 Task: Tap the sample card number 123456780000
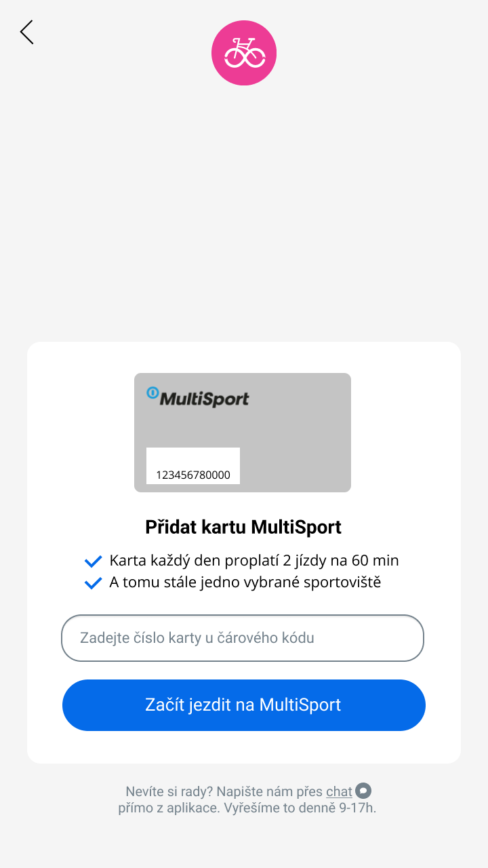tap(193, 475)
